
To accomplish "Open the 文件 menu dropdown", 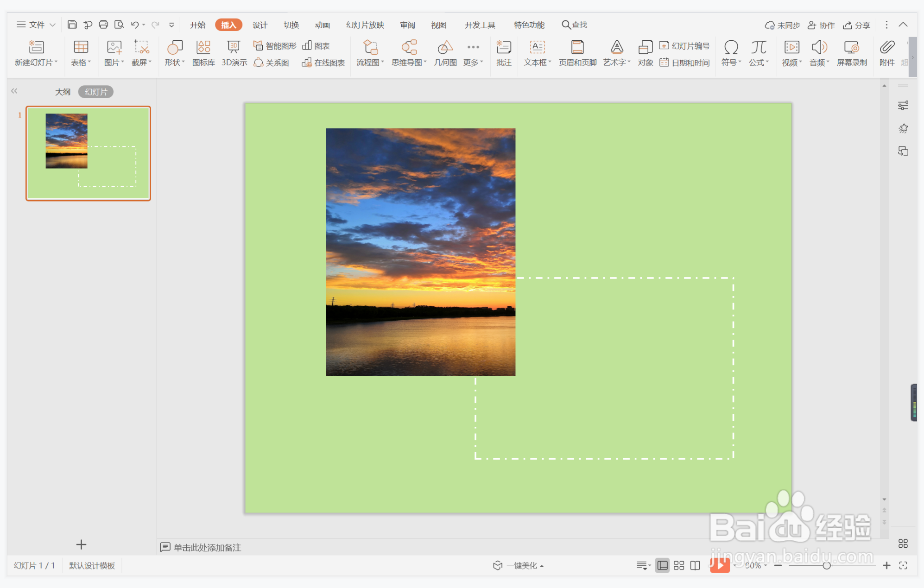I will (x=36, y=25).
